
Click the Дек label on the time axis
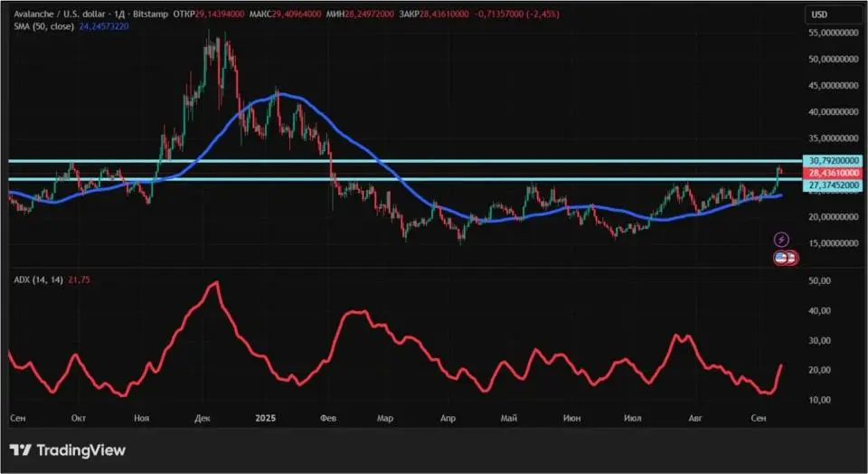[x=203, y=419]
